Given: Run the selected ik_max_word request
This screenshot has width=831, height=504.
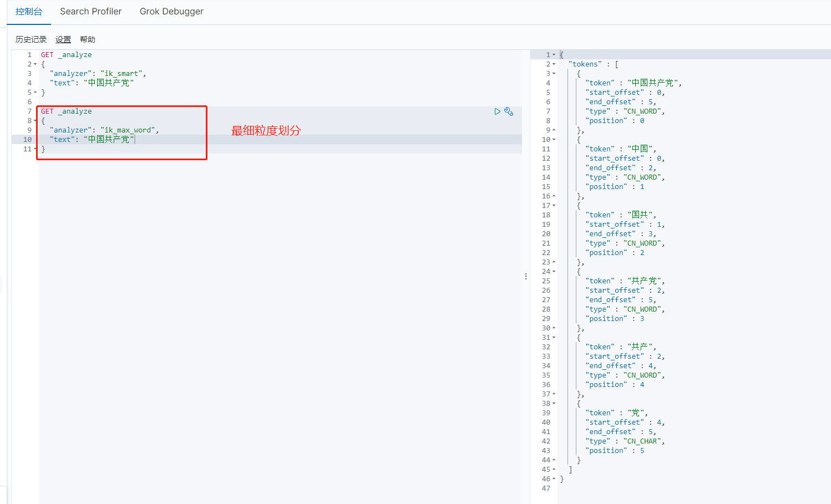Looking at the screenshot, I should pos(497,111).
